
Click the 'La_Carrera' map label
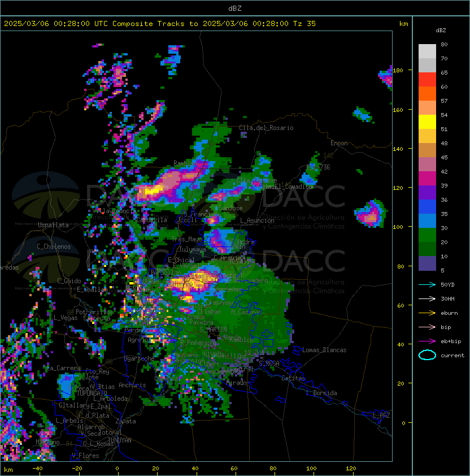63,368
